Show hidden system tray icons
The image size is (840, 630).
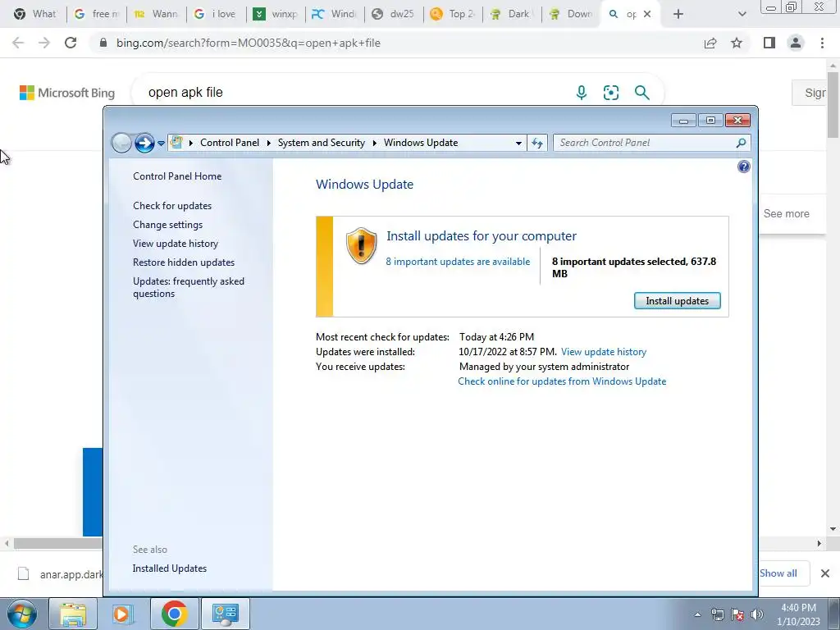(x=697, y=615)
